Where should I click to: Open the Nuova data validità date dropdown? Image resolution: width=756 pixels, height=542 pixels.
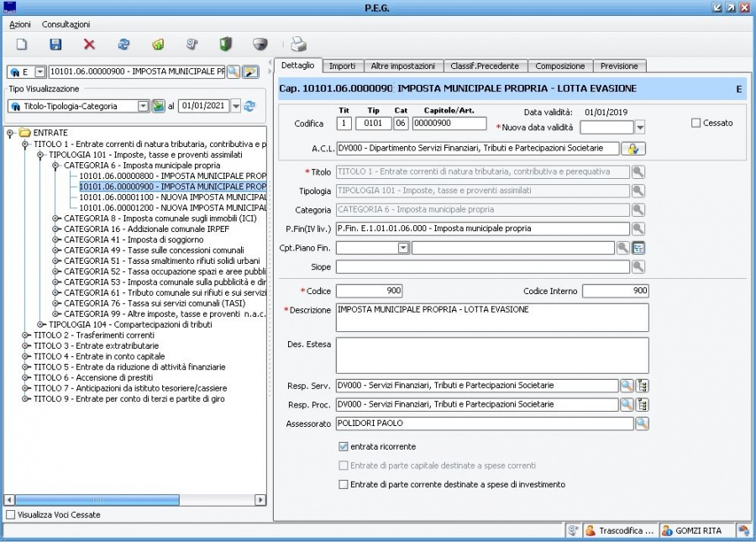pyautogui.click(x=639, y=128)
